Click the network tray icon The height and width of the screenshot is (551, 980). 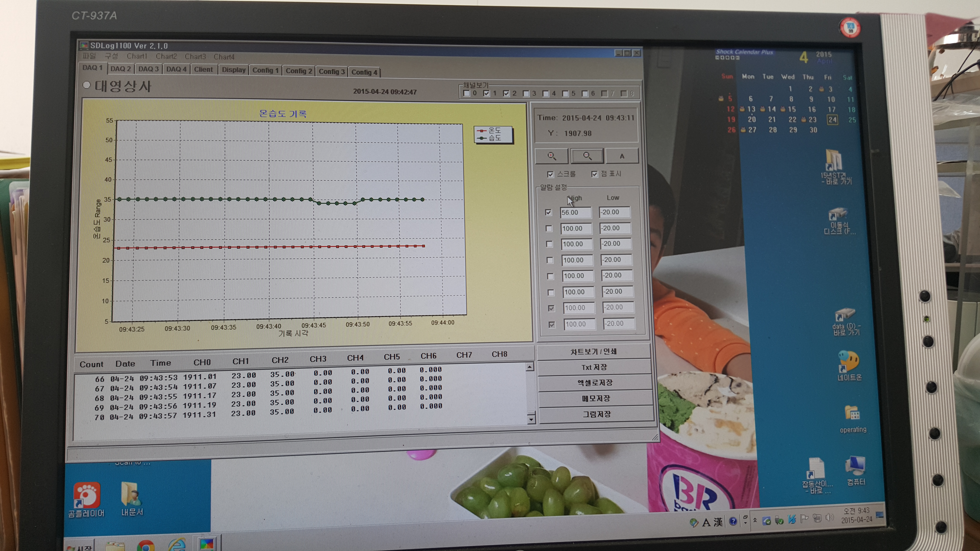coord(817,518)
